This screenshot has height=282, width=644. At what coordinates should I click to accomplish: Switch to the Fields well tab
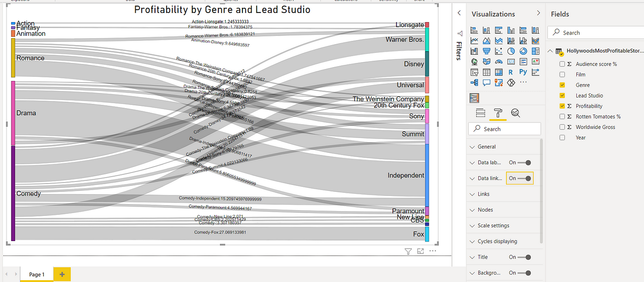pyautogui.click(x=480, y=113)
